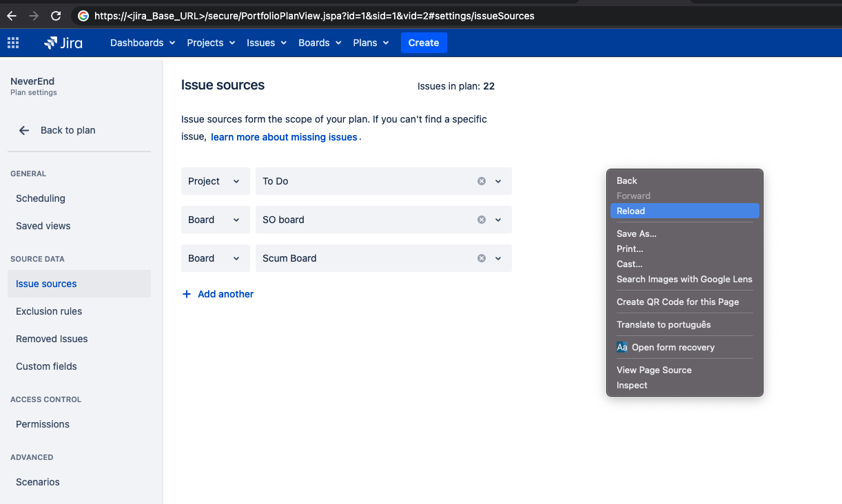The width and height of the screenshot is (842, 504).
Task: Open the Project source type dropdown
Action: click(x=216, y=181)
